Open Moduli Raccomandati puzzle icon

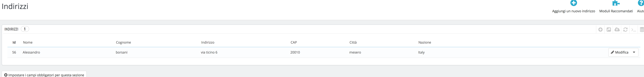[616, 3]
